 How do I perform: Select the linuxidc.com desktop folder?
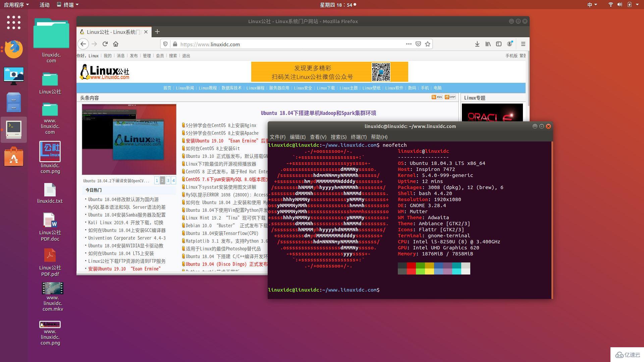(x=51, y=41)
